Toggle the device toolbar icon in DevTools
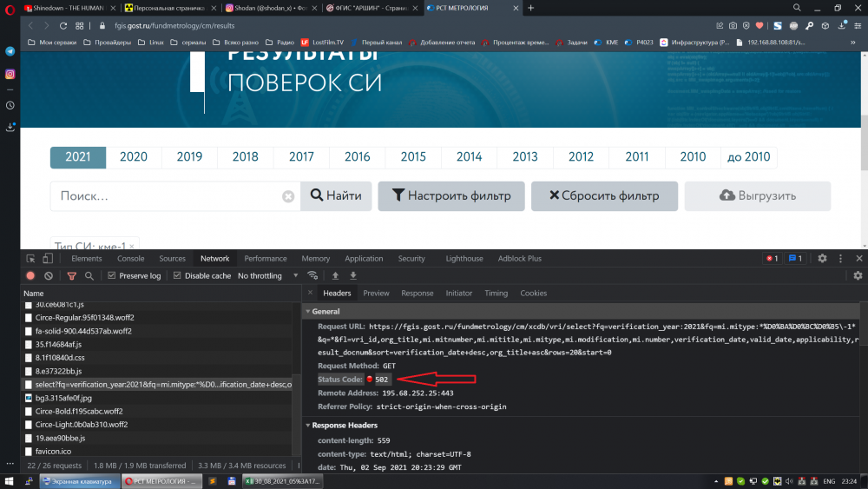Viewport: 868px width, 489px height. 48,259
